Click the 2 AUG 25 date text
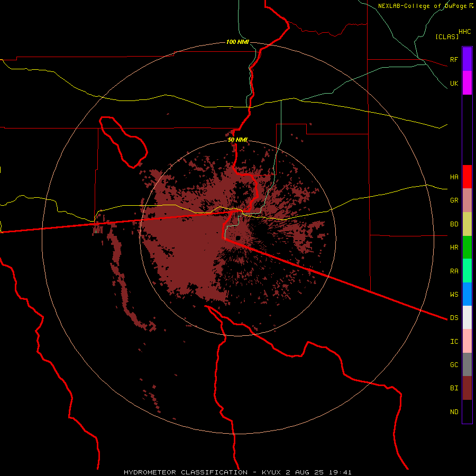This screenshot has height=476, width=476. 304,472
